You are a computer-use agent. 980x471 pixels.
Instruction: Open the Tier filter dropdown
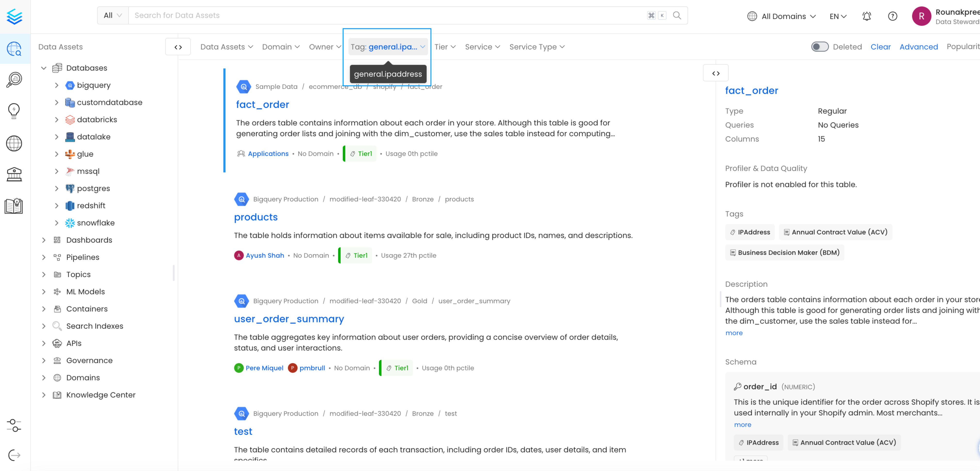(x=444, y=47)
